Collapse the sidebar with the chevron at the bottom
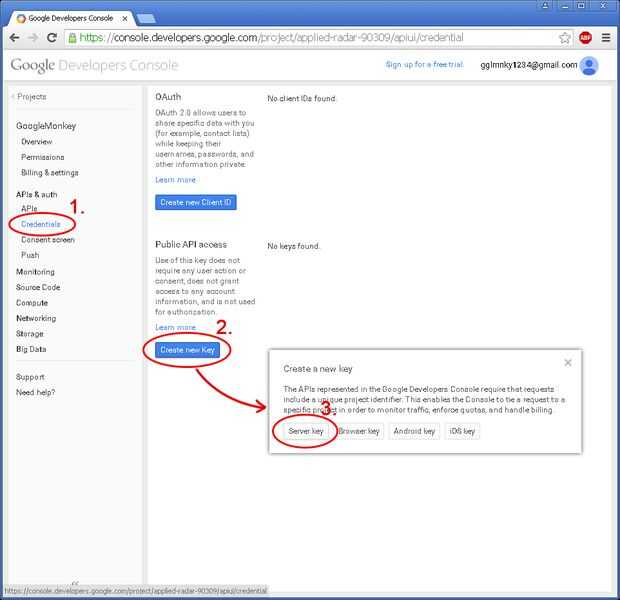 (x=75, y=583)
